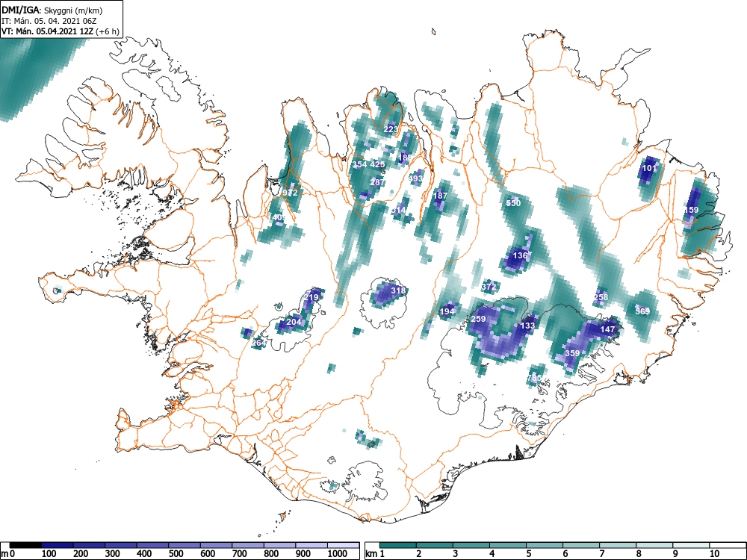Click the map value 493
The image size is (747, 560).
[x=416, y=178]
